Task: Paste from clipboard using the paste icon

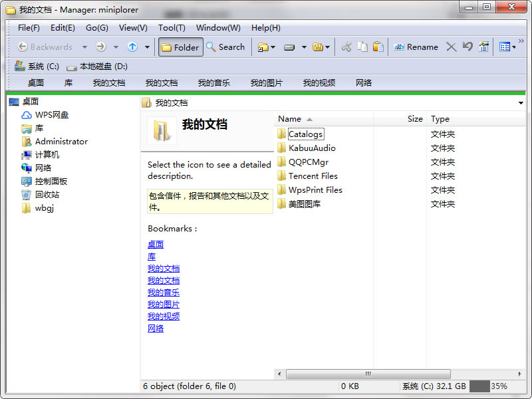Action: click(x=376, y=47)
